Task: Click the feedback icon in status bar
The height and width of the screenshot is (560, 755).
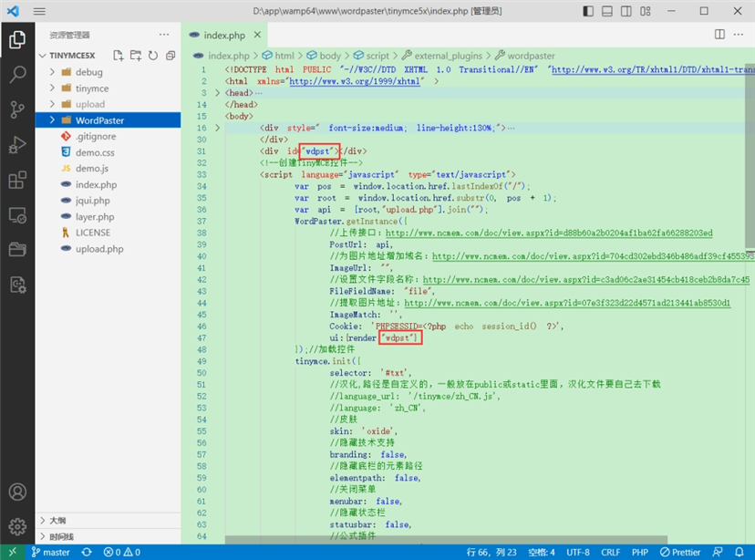Action: [x=718, y=552]
